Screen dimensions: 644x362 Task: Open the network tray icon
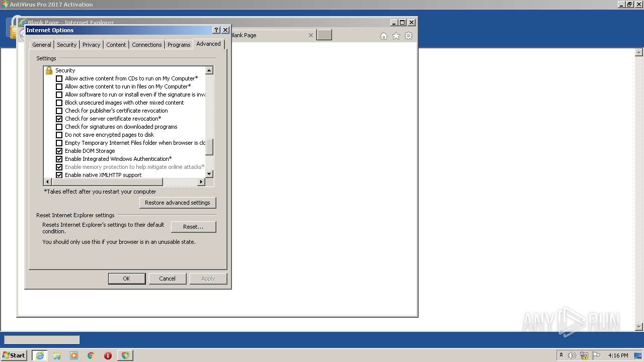(x=584, y=355)
